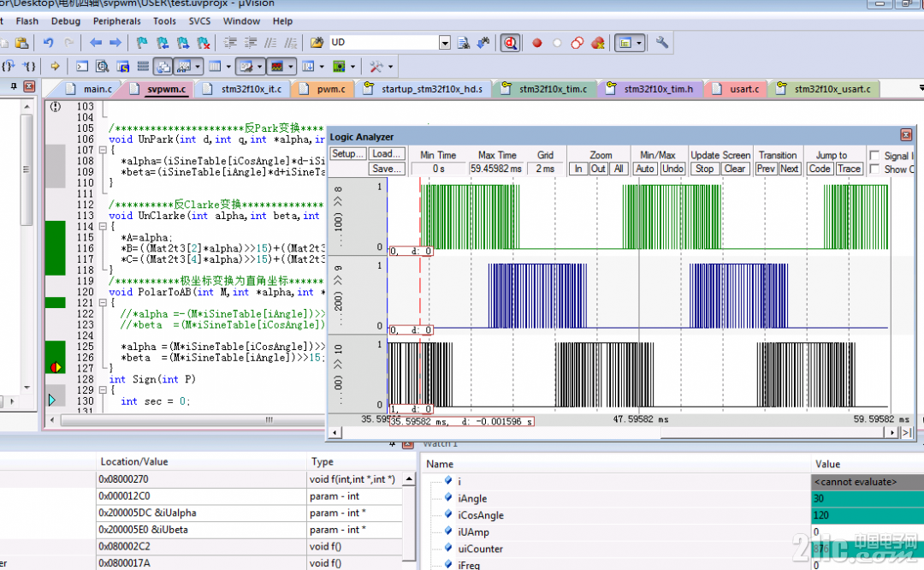The width and height of the screenshot is (924, 570).
Task: Open the Symbols window icon
Action: 122,66
